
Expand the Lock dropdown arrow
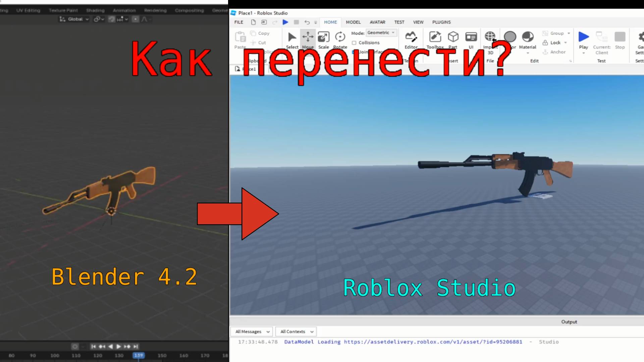(x=566, y=43)
